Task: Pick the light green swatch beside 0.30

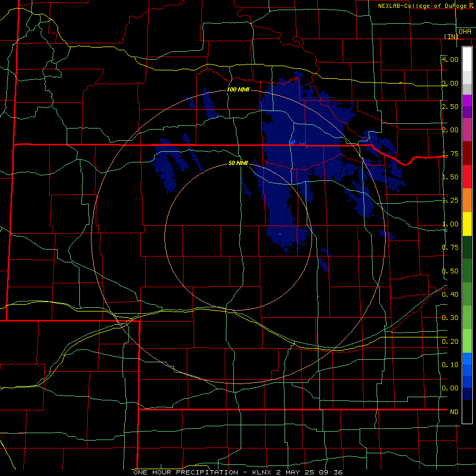Action: (x=467, y=317)
